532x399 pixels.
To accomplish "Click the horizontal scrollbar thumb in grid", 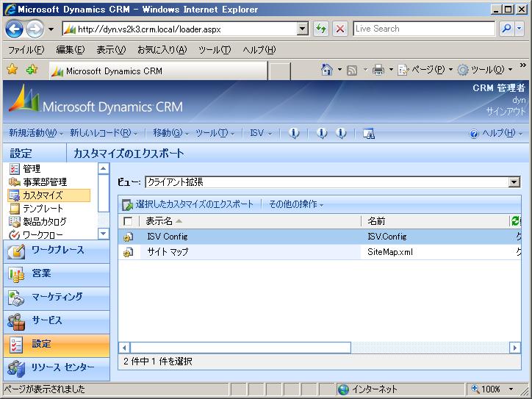I will (x=240, y=348).
